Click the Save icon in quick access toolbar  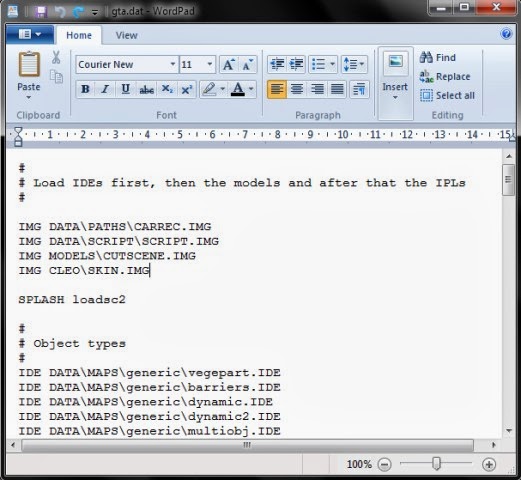coord(41,12)
